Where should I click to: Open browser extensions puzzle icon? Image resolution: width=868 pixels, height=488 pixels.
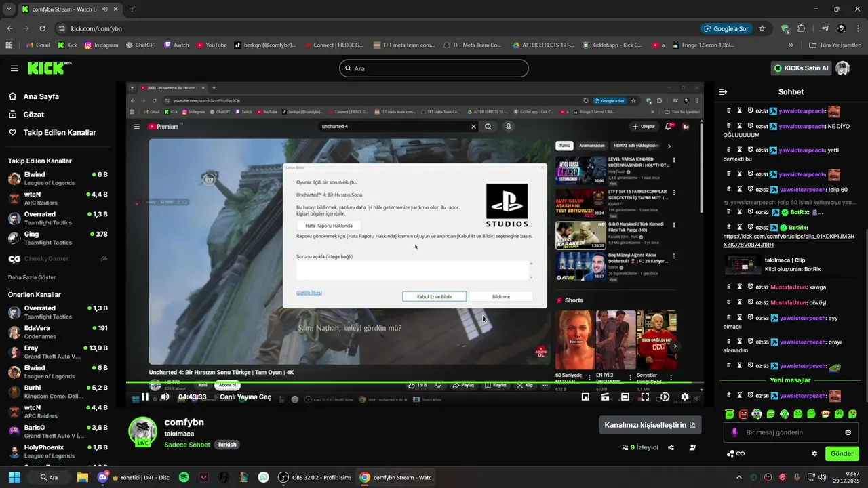[x=802, y=28]
